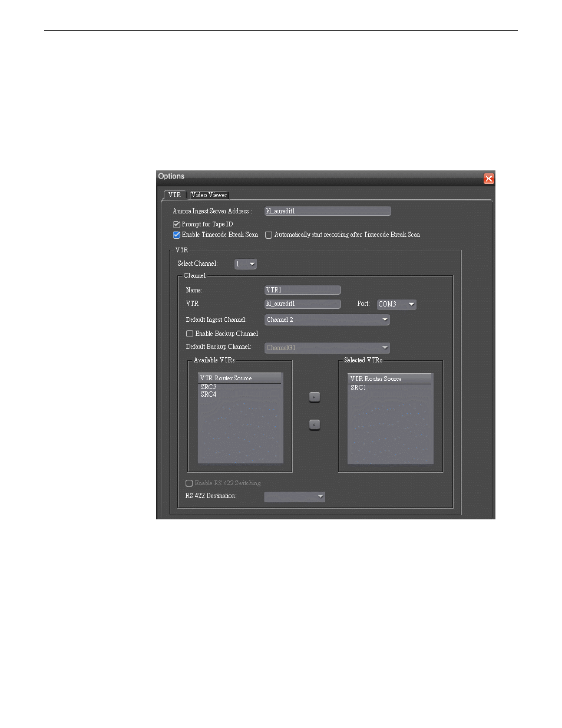Select SRC4 in Available VTRs list
Viewport: 562px width, 728px height.
tap(209, 394)
